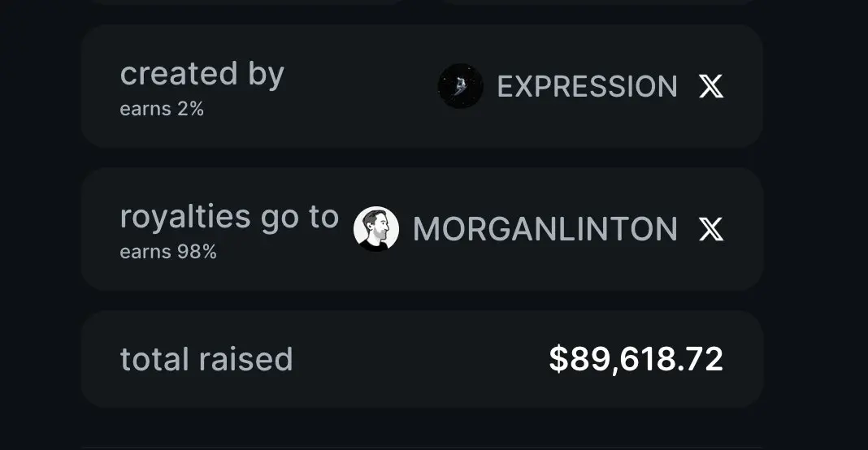The width and height of the screenshot is (868, 450).
Task: Open the X icon beside EXPRESSION
Action: click(x=711, y=86)
